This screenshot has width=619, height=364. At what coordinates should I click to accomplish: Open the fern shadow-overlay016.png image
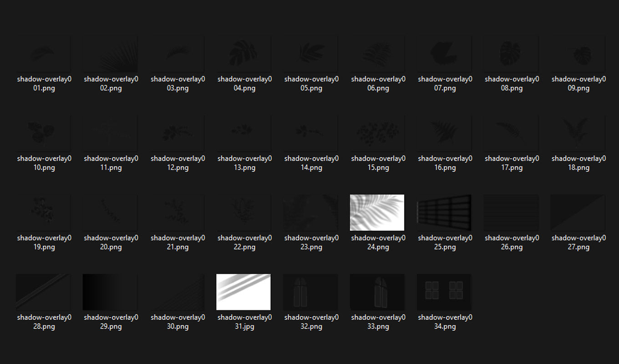[x=444, y=132]
